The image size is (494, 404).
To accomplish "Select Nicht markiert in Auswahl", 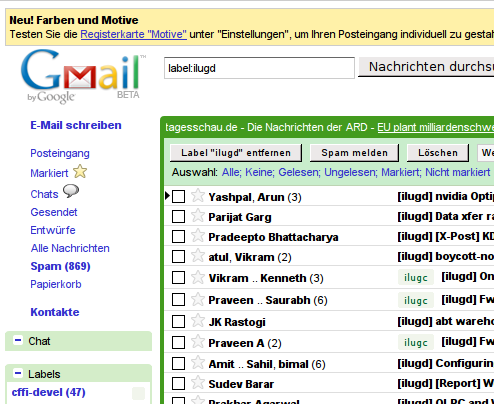I will coord(458,172).
